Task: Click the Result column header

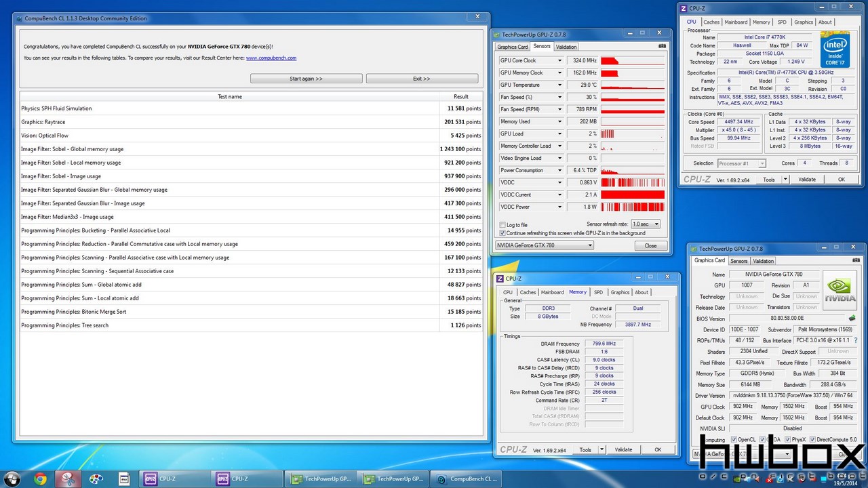Action: 461,96
